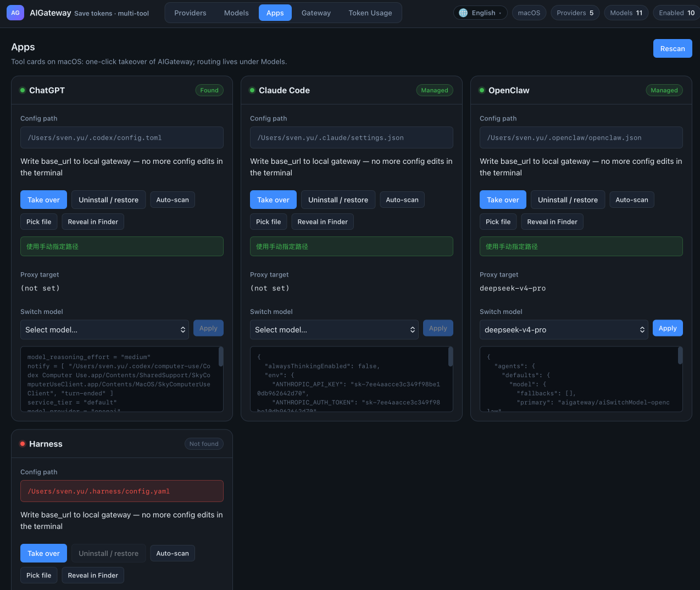Click the Managed badge on OpenClaw

coord(664,90)
